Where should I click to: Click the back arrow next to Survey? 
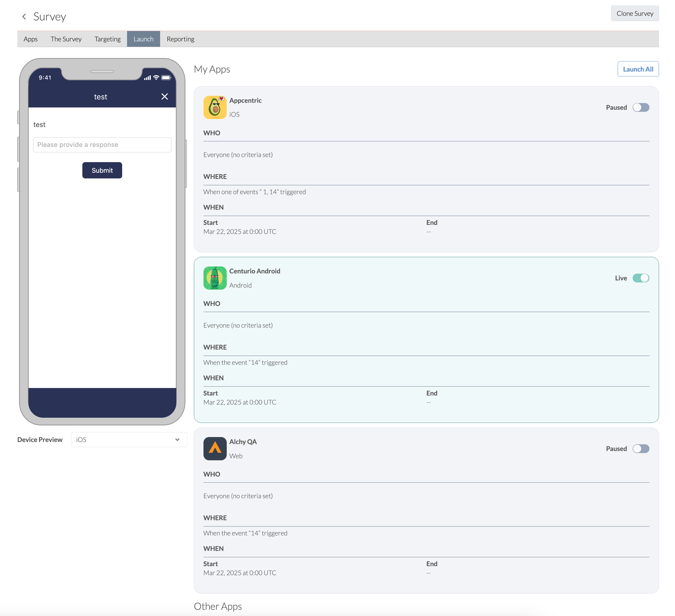pos(24,16)
